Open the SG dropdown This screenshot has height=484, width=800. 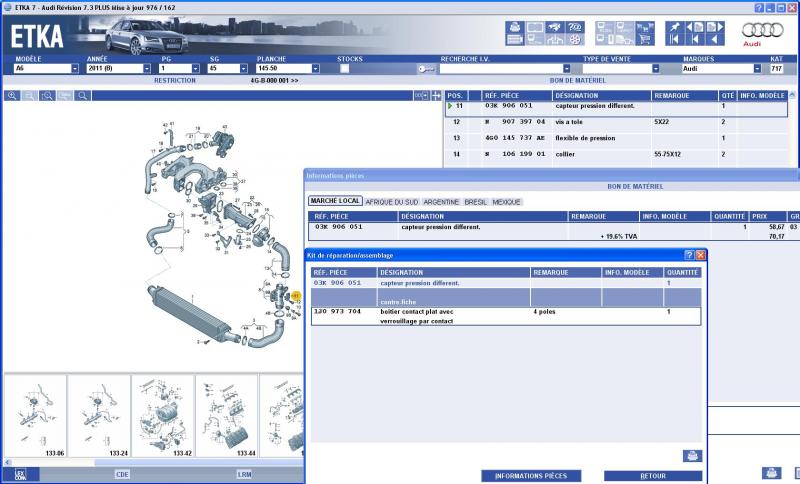coord(243,68)
